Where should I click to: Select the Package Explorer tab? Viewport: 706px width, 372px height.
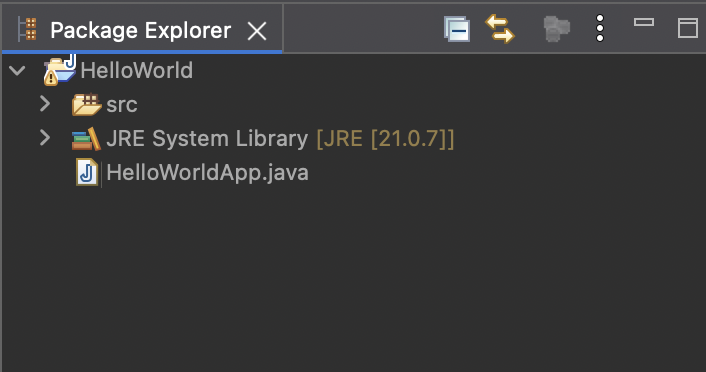pos(142,30)
